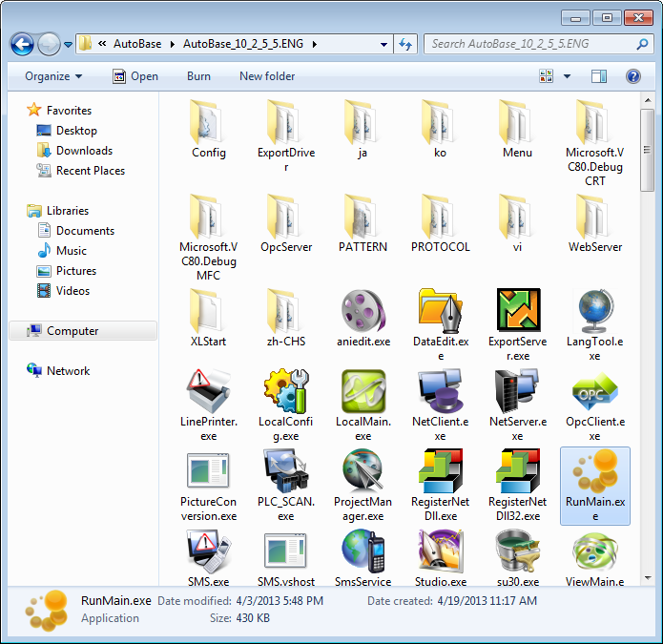
Task: Select the LocalMain.exe green icon
Action: [x=363, y=391]
